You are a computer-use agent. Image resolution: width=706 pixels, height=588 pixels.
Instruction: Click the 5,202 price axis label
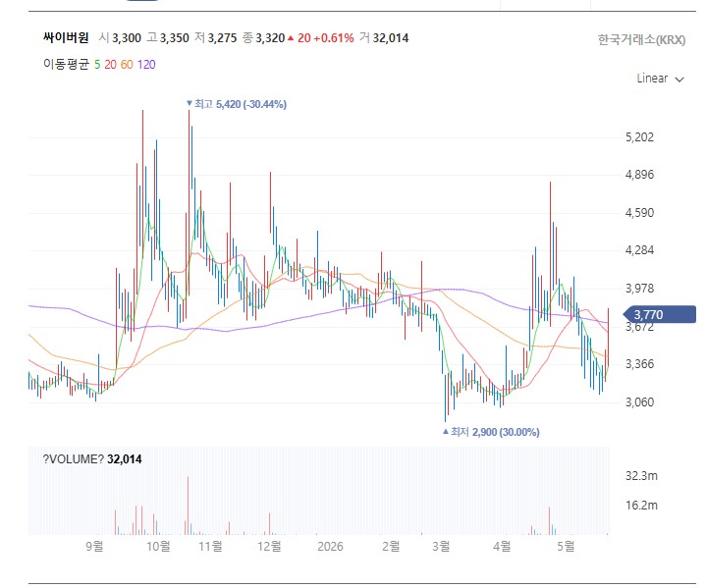point(639,136)
